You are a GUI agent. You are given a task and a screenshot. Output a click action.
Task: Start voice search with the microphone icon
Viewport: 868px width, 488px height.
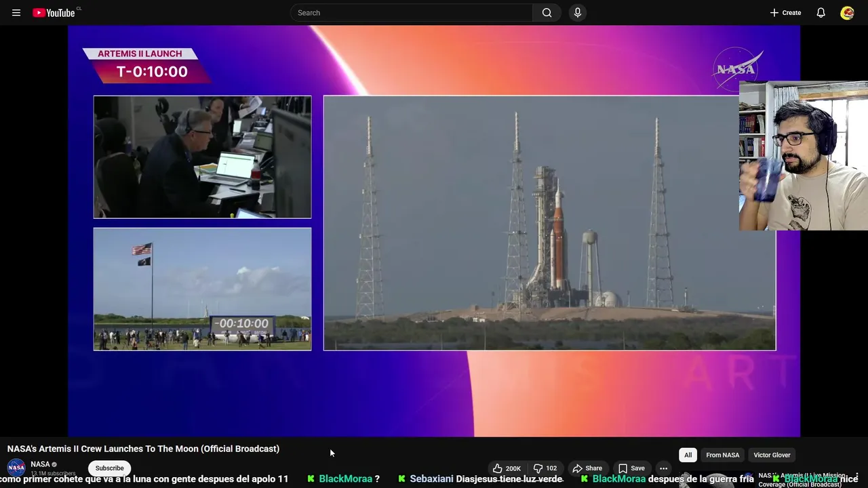click(578, 13)
